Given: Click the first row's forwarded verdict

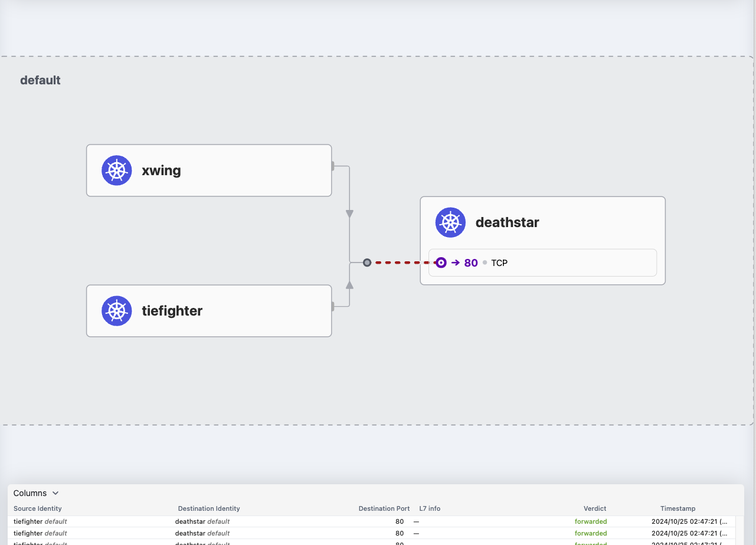Looking at the screenshot, I should click(591, 521).
